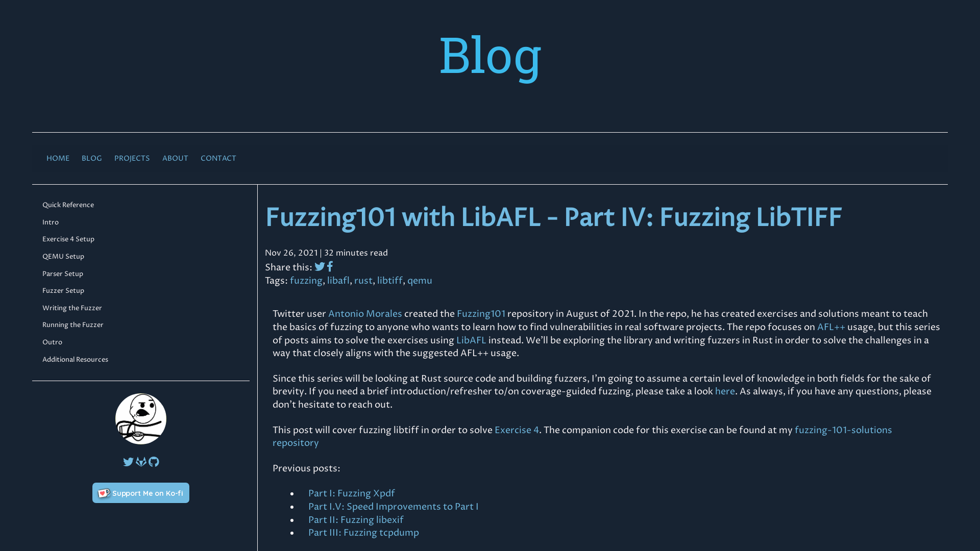Viewport: 980px width, 551px height.
Task: Click the Facebook share icon
Action: [330, 267]
